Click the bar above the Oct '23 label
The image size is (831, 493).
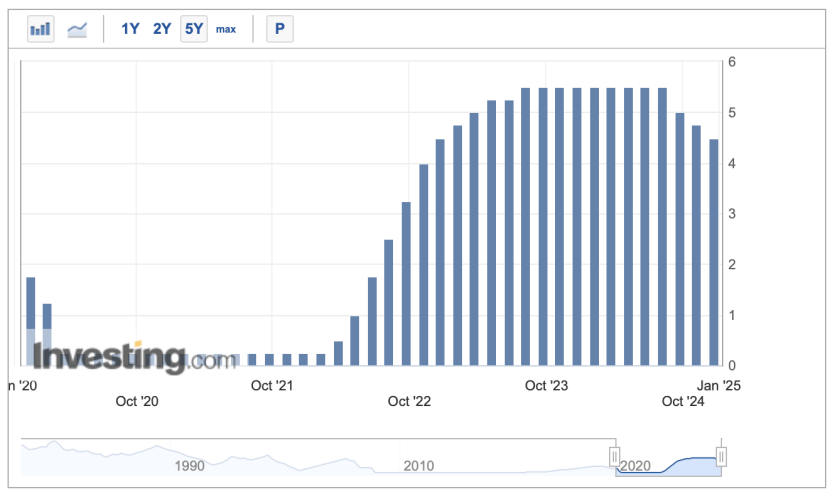click(543, 226)
